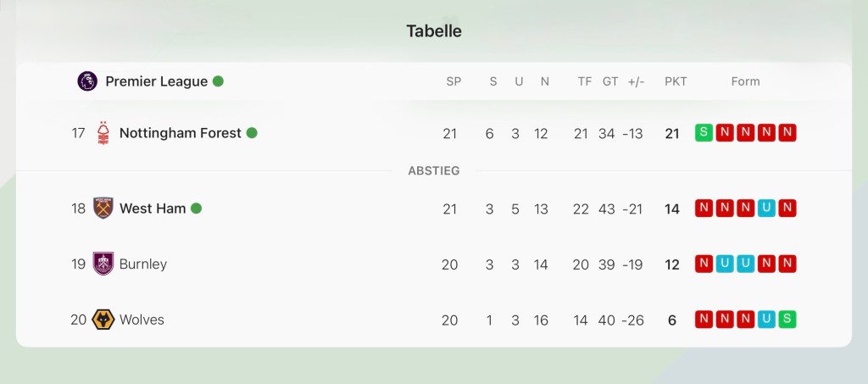Image resolution: width=868 pixels, height=384 pixels.
Task: Click the green S form badge for Wolves
Action: point(787,319)
